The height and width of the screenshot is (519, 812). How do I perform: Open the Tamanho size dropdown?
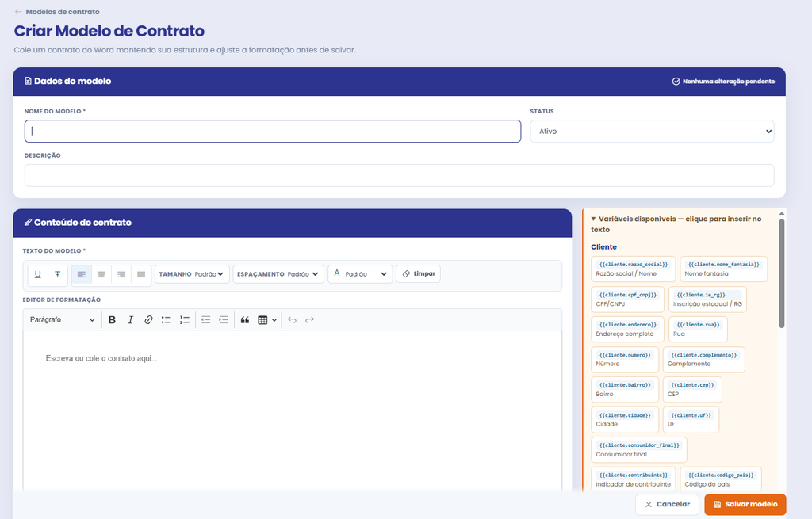click(x=191, y=274)
